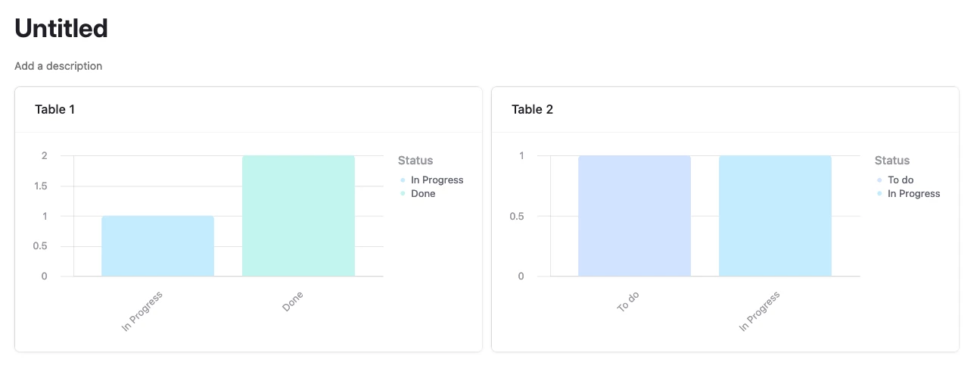Click the To do x-axis label in Table 2
980x372 pixels.
point(628,302)
